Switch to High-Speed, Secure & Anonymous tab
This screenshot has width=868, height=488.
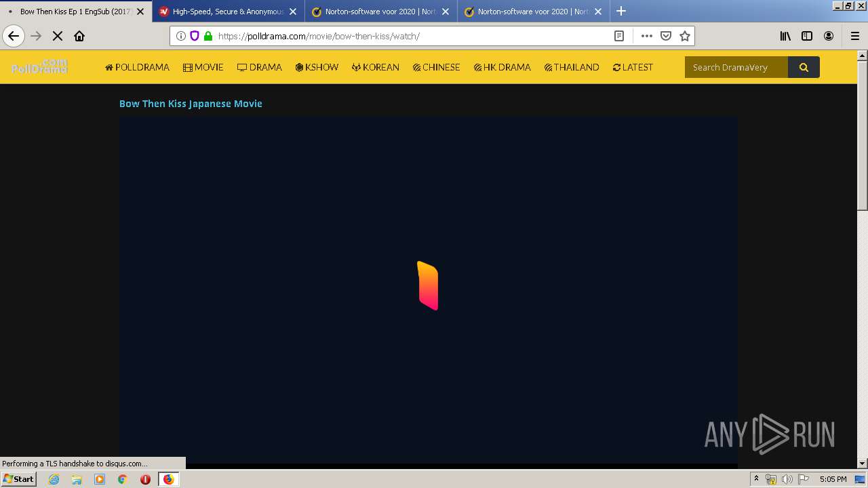pyautogui.click(x=229, y=12)
